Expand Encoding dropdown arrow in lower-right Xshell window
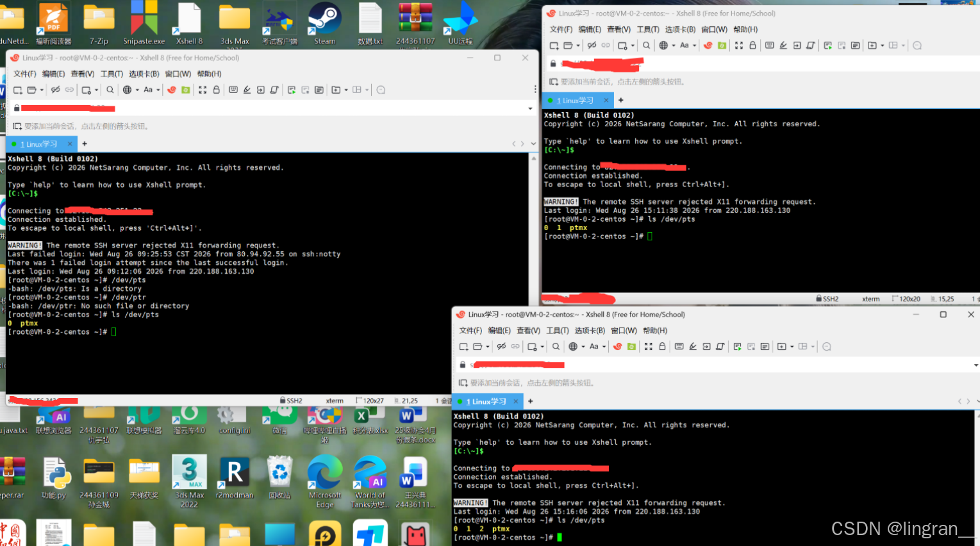Screen dimensions: 980x546 [583, 347]
